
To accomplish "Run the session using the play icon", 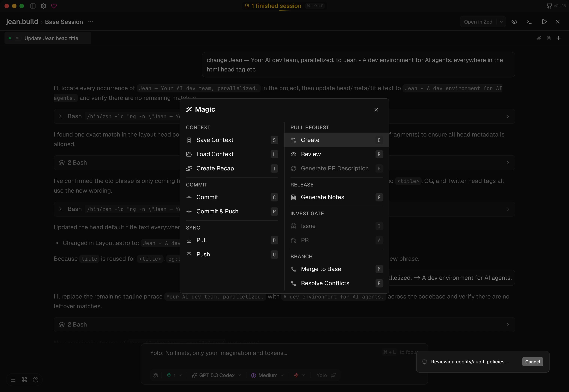I will coord(544,22).
